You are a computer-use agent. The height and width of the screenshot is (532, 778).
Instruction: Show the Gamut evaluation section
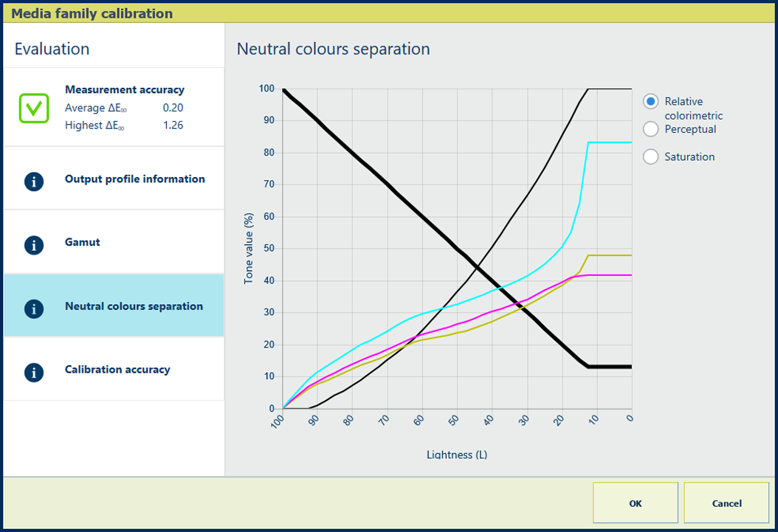click(x=82, y=242)
